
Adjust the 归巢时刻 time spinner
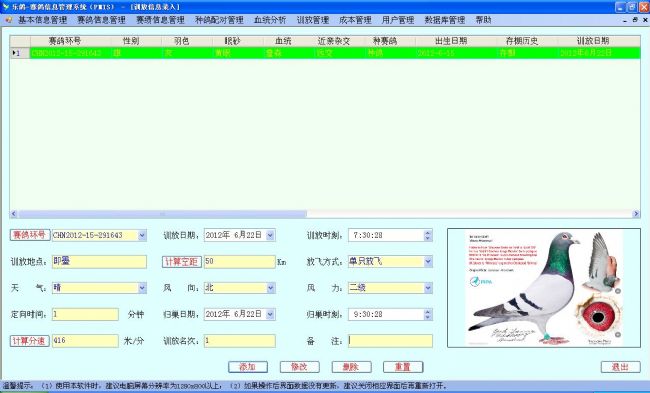(428, 314)
